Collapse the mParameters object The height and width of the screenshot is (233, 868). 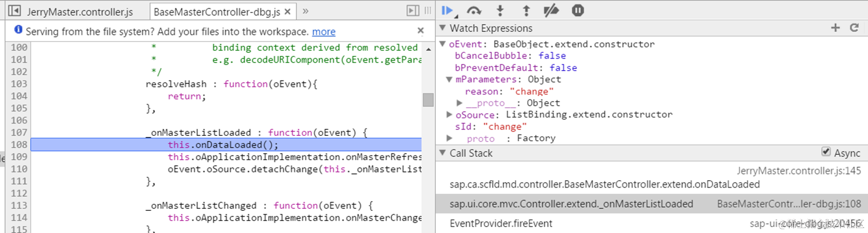coord(449,80)
